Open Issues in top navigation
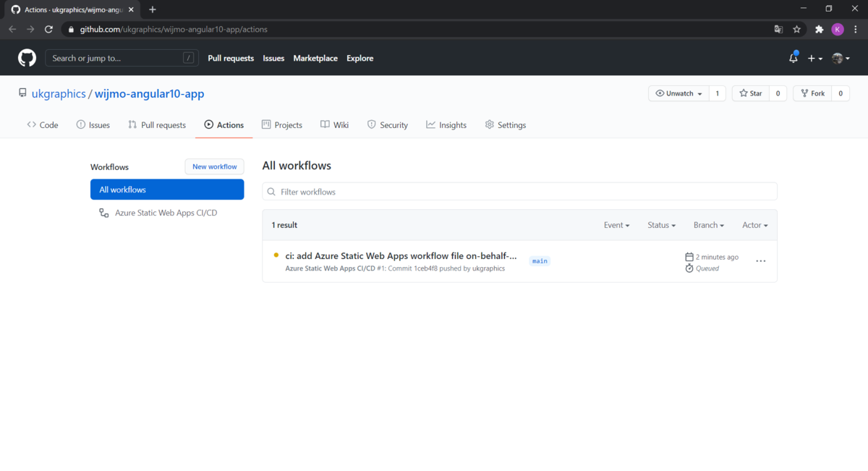This screenshot has width=868, height=471. coord(273,58)
